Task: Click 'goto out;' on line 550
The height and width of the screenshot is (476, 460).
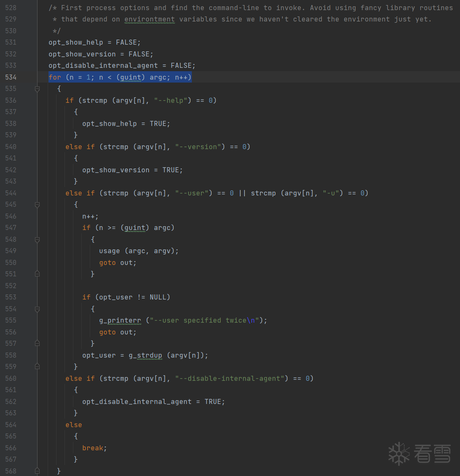Action: [x=118, y=263]
